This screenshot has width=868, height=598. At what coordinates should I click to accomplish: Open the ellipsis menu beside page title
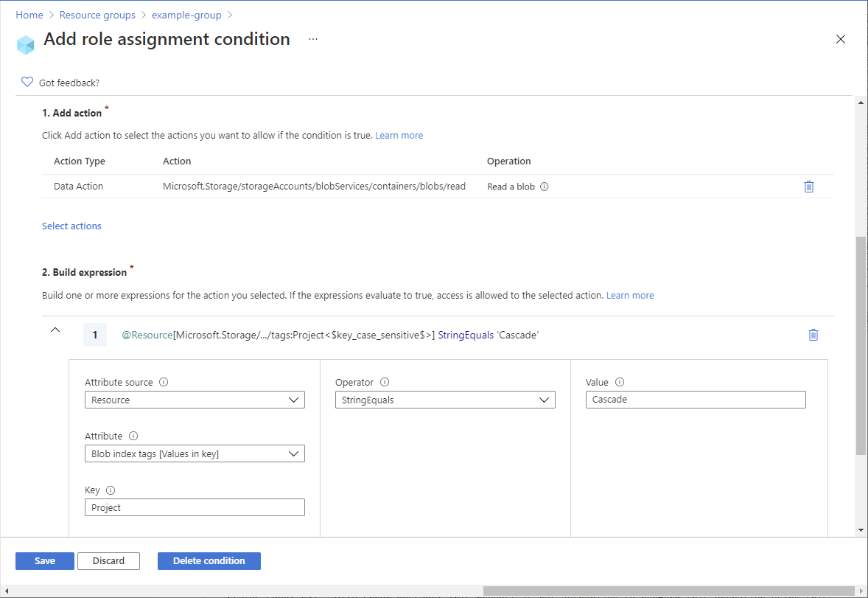coord(312,39)
